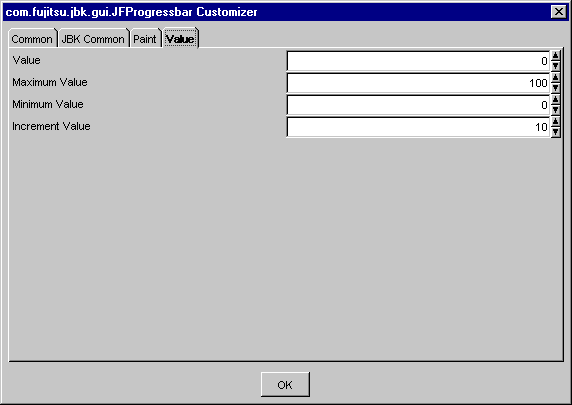
Task: Open the JBK Common tab
Action: (x=93, y=39)
